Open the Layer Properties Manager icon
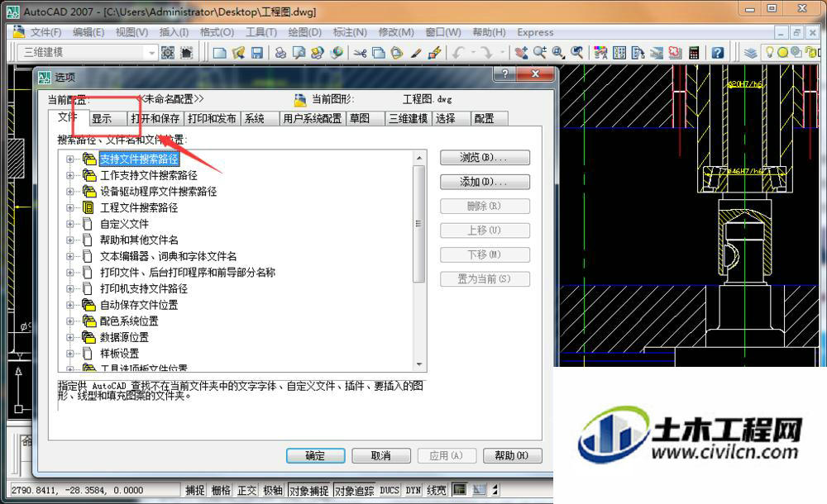This screenshot has width=827, height=504. point(751,52)
